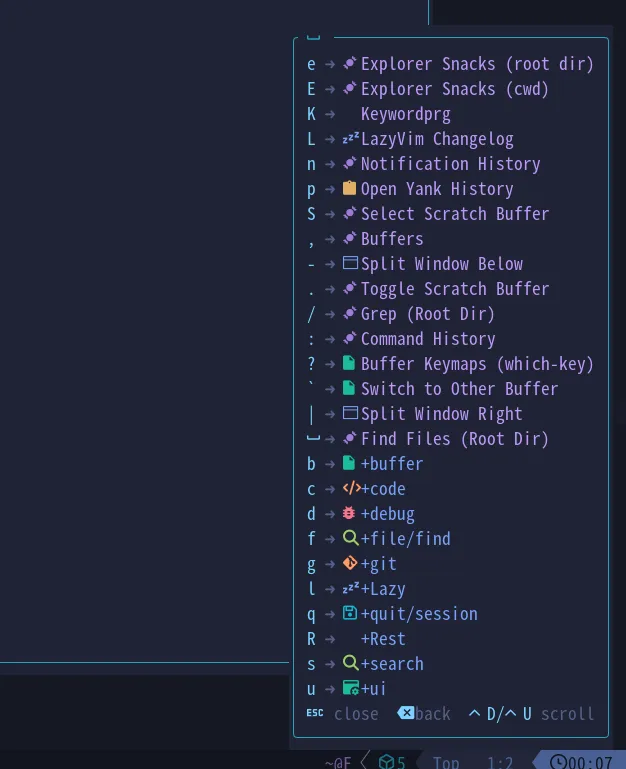This screenshot has width=626, height=769.
Task: Click the ESC close hint
Action: (342, 714)
